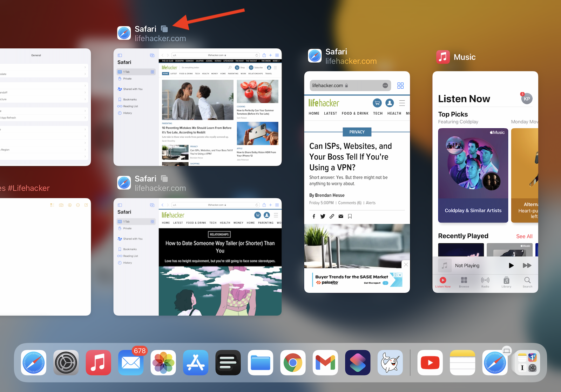561x392 pixels.
Task: Tap the multi-window icon beside the Safari parenting window title
Action: (164, 29)
